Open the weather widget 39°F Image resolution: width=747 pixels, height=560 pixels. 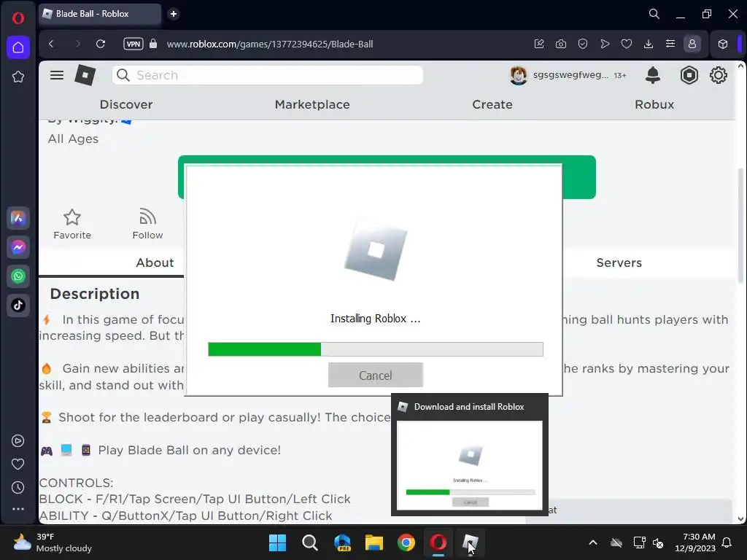pos(53,542)
